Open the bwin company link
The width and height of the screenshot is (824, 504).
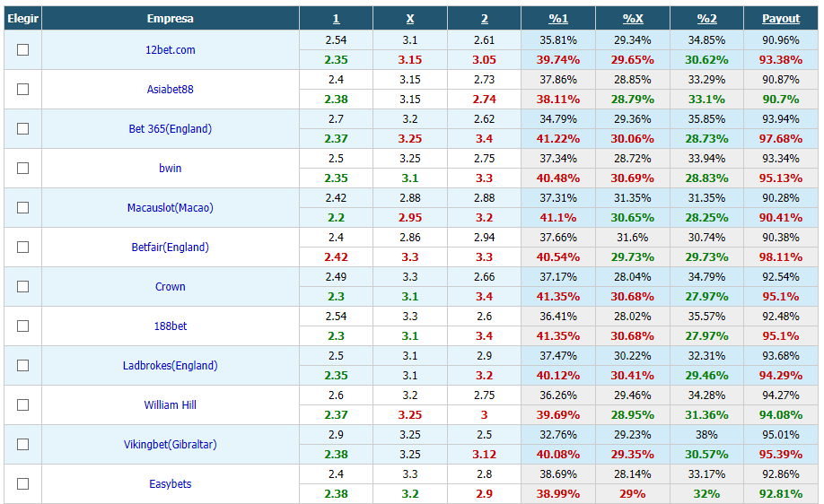[171, 168]
